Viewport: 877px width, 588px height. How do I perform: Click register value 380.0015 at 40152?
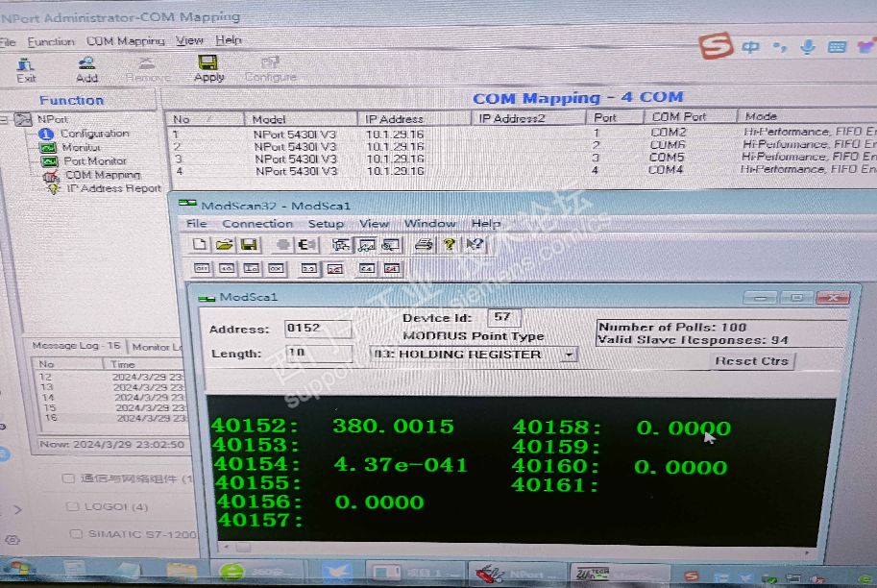pyautogui.click(x=393, y=427)
